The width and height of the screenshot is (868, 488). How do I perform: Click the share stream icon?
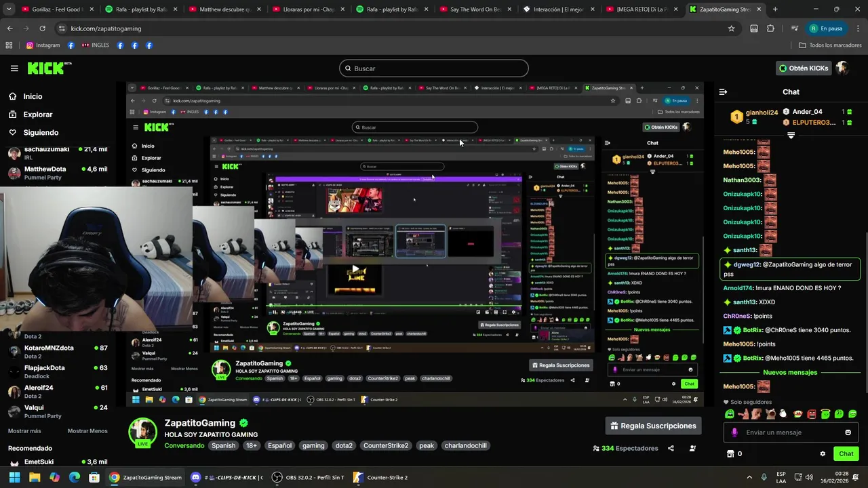coord(671,449)
